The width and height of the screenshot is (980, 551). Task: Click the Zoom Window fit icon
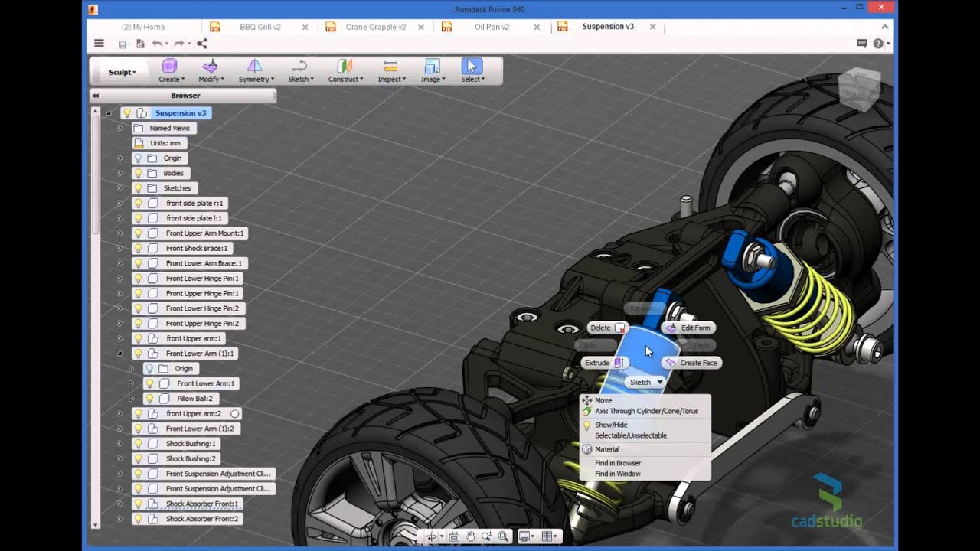(x=503, y=536)
